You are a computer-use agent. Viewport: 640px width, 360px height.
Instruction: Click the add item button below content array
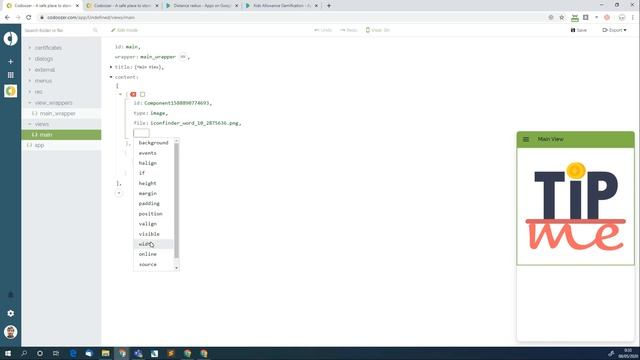pyautogui.click(x=119, y=193)
